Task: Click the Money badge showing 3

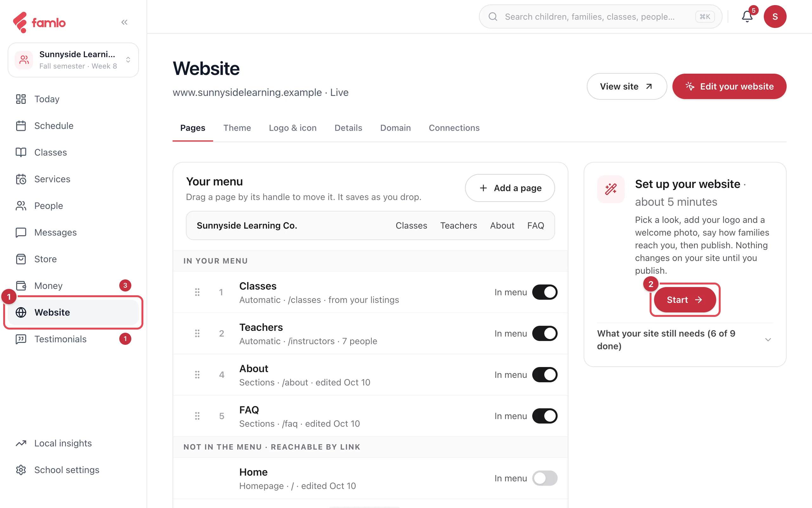Action: (x=125, y=285)
